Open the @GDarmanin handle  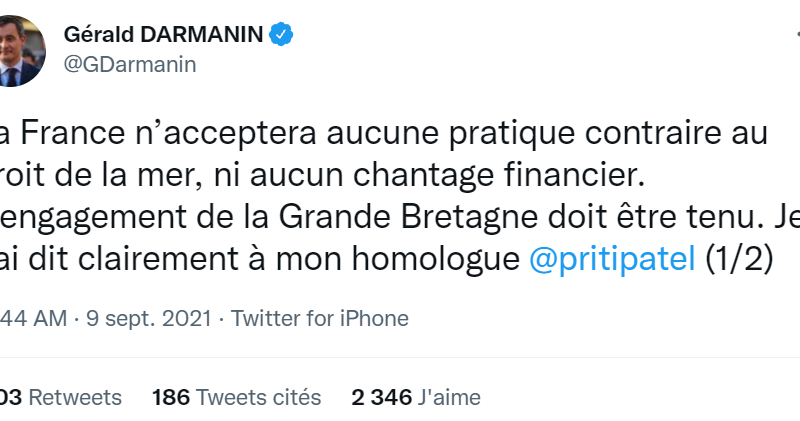130,64
